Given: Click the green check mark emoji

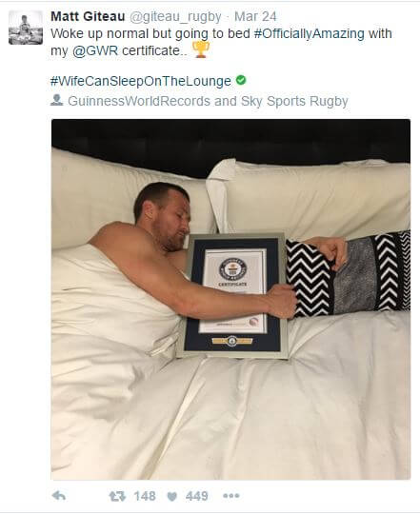Looking at the screenshot, I should (241, 80).
